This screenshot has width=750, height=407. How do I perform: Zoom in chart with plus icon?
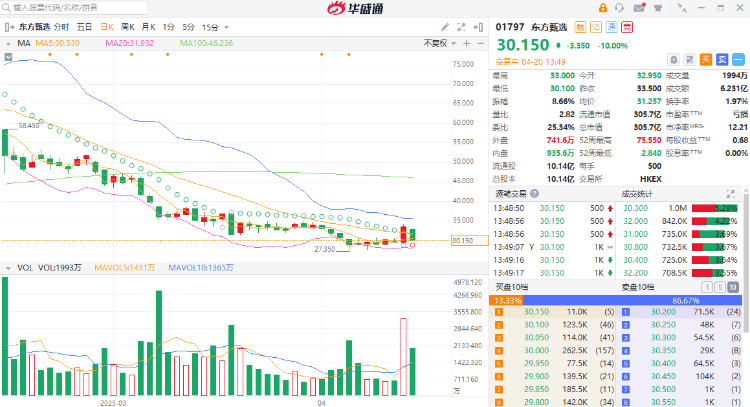click(x=466, y=44)
